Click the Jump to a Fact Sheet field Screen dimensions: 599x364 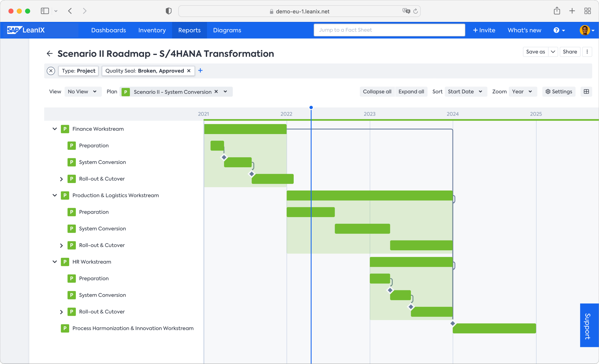389,30
